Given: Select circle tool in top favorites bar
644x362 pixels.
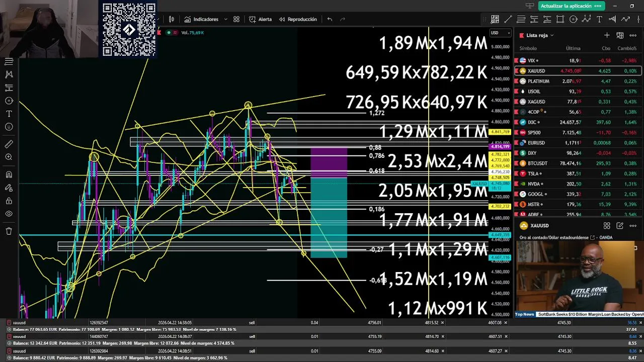Looking at the screenshot, I should coord(574,19).
